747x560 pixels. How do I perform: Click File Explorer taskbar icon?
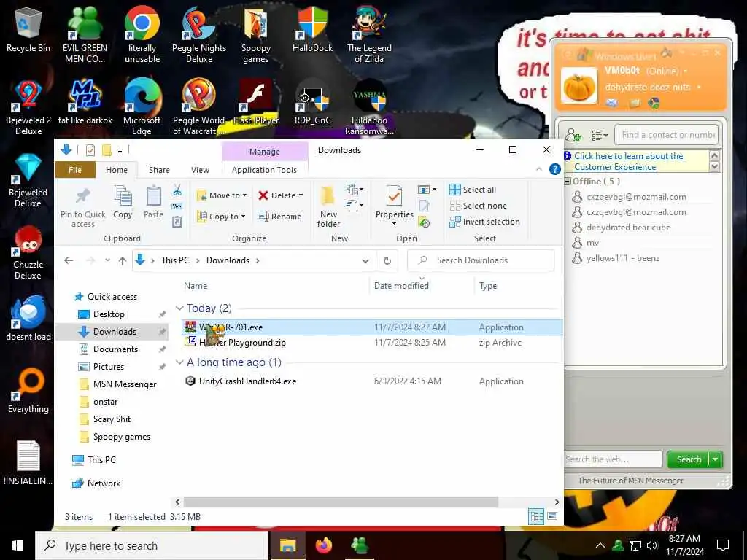click(x=287, y=545)
